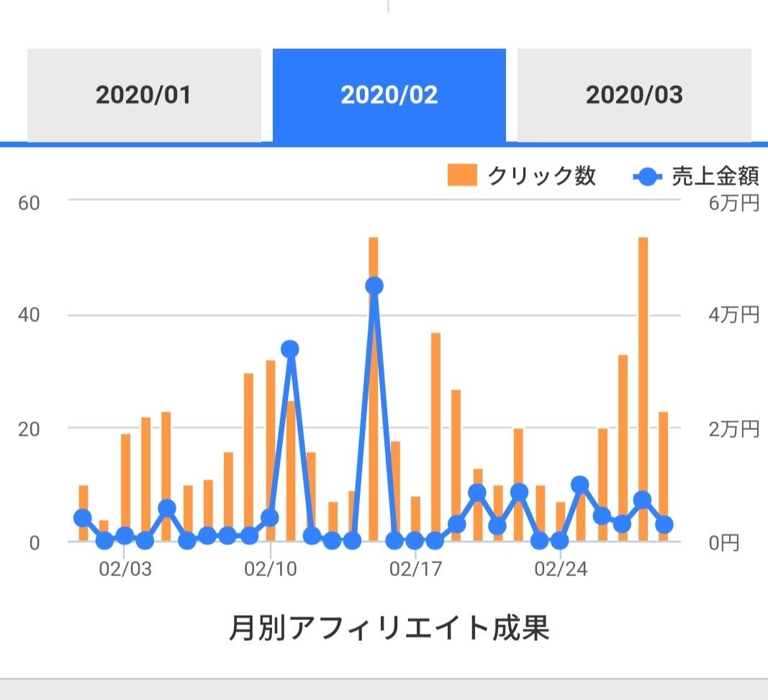Click the blue sales point above 02/10 bars
The image size is (768, 700).
290,349
